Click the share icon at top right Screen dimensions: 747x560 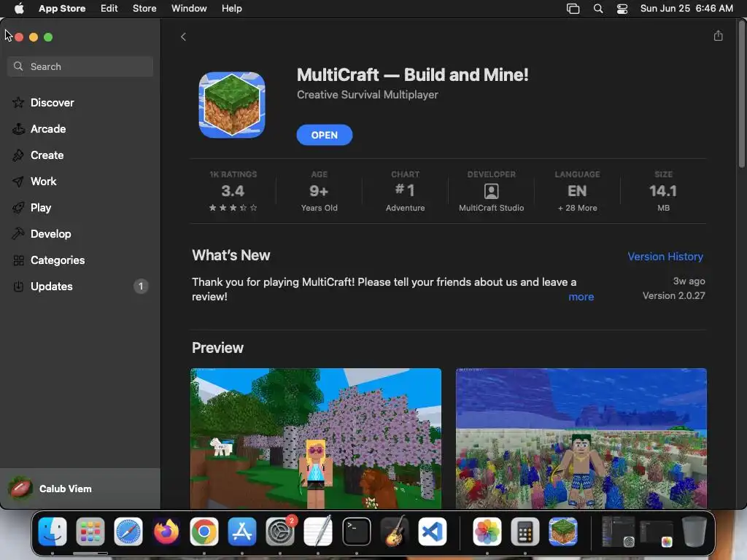click(x=718, y=36)
